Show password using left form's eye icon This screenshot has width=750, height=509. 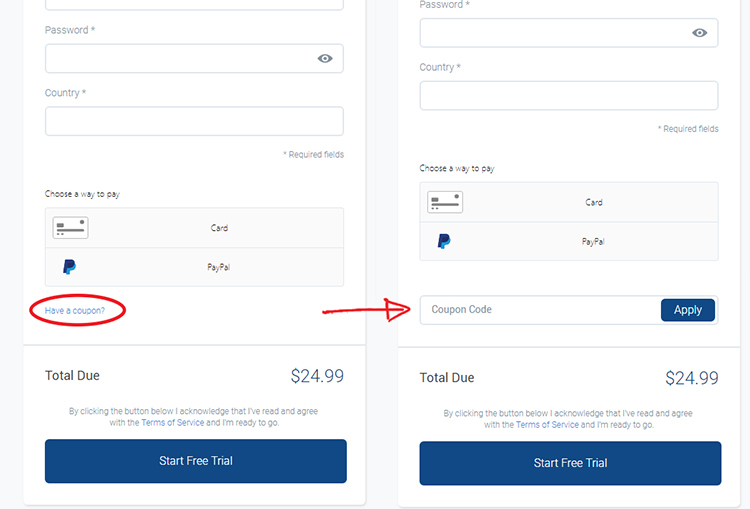tap(325, 58)
